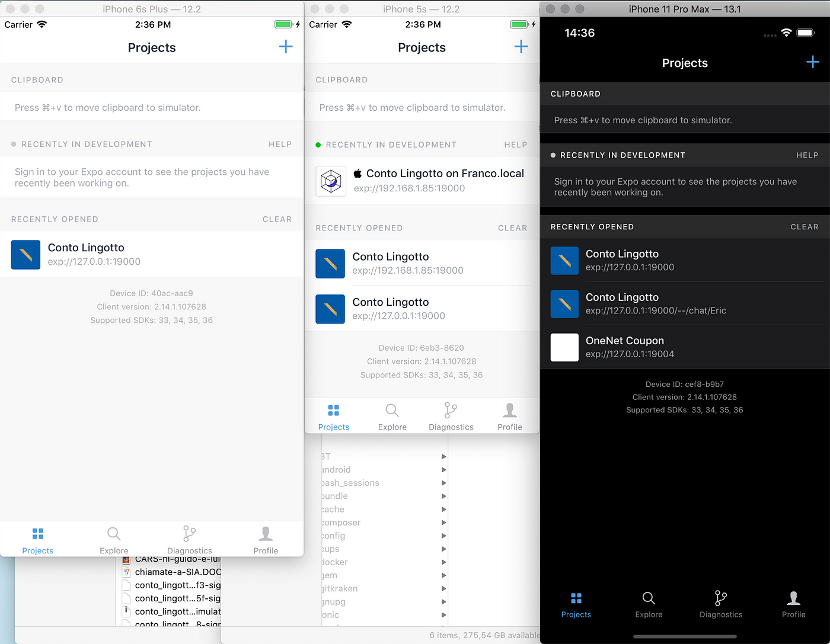Click Apple logo on Conto Lingotto on Franco.local row
Image resolution: width=830 pixels, height=644 pixels.
357,173
